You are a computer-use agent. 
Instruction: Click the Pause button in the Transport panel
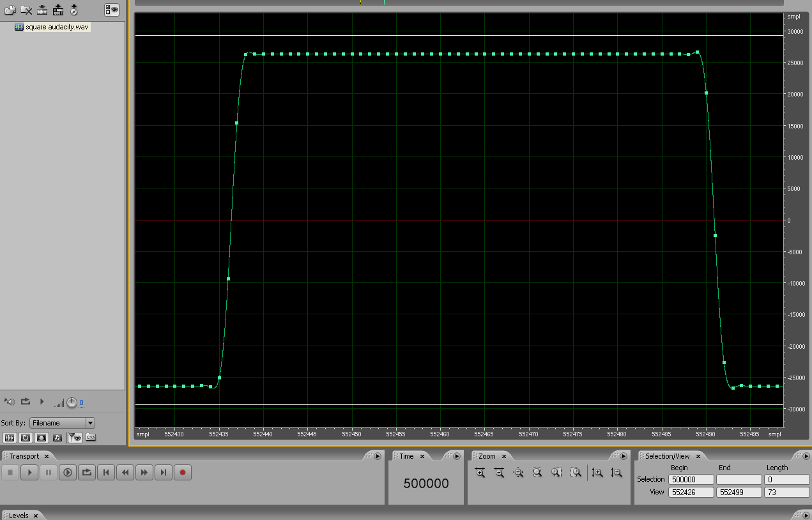[x=49, y=473]
